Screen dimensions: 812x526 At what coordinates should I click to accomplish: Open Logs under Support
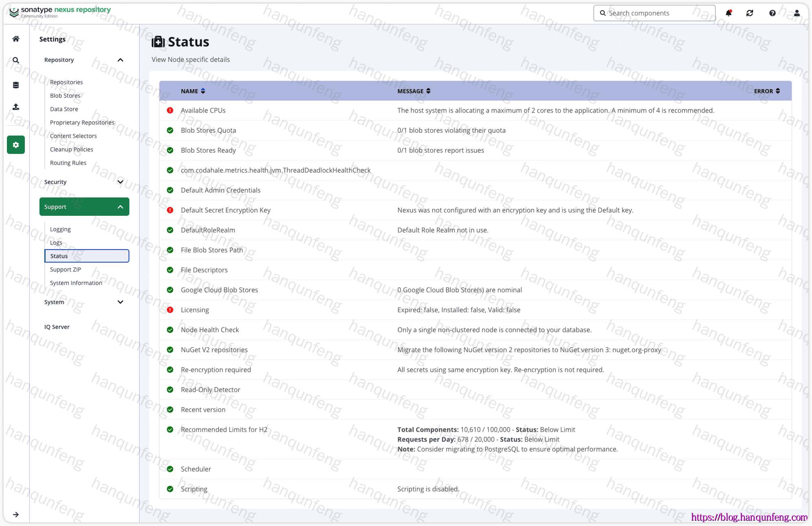(56, 243)
